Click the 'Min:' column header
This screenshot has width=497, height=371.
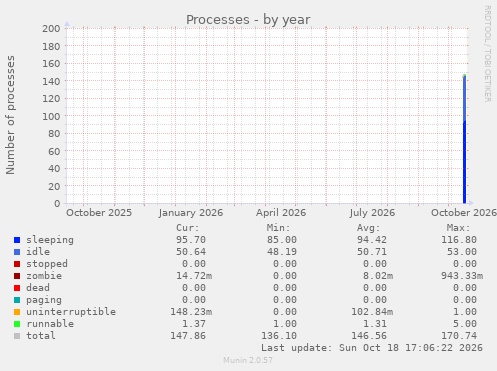pyautogui.click(x=278, y=228)
